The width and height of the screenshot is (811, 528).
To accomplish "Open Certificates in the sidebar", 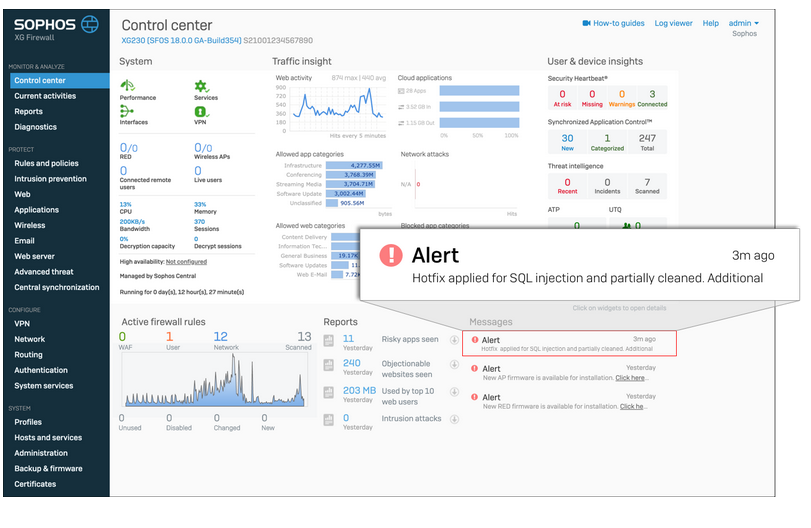I will [35, 484].
